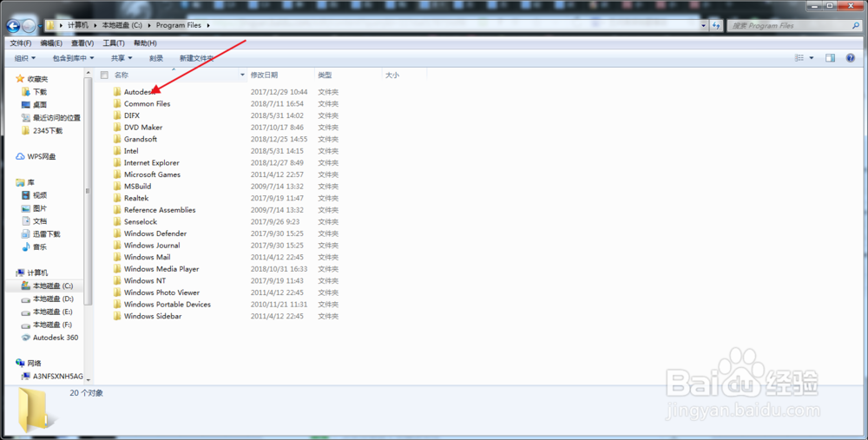Toggle the preview pane icon
Screen dimensions: 868x440
pos(830,57)
